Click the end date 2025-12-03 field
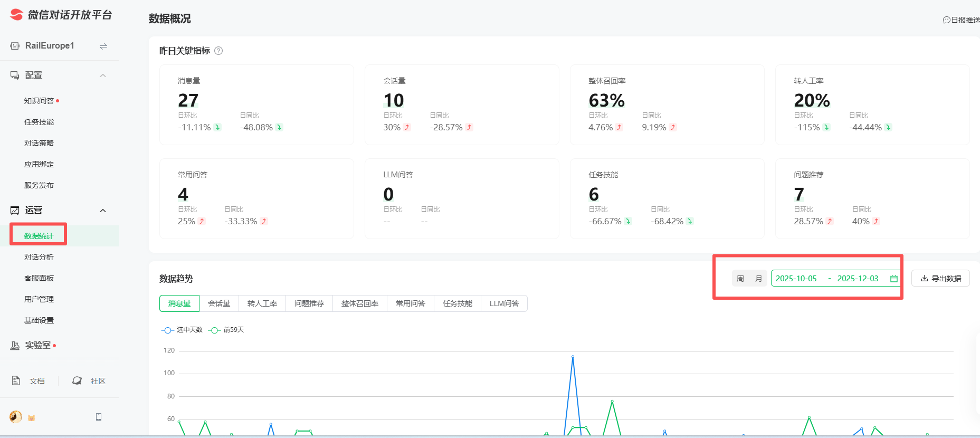 click(x=858, y=279)
